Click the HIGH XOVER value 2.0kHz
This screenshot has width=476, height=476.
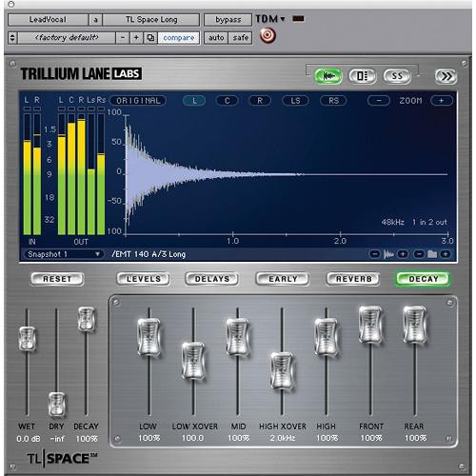pos(283,438)
